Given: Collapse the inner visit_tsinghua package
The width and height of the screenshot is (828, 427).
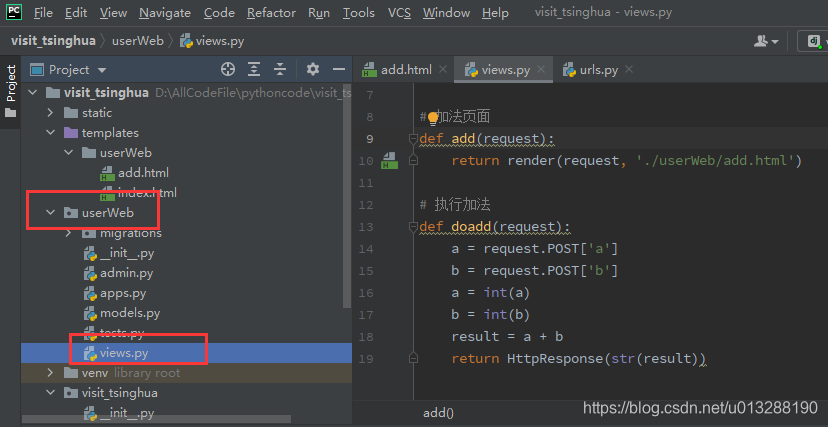Looking at the screenshot, I should point(51,393).
